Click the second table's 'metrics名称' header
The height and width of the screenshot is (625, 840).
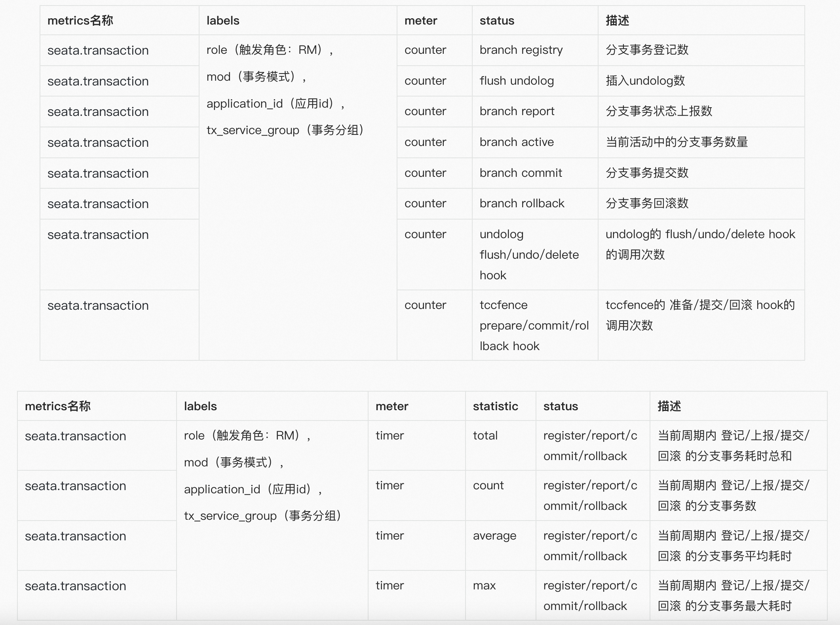[x=58, y=406]
